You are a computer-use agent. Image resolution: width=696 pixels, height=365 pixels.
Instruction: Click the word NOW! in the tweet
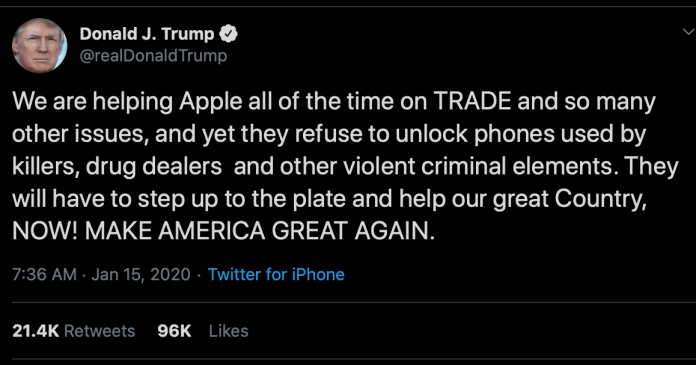[x=45, y=231]
